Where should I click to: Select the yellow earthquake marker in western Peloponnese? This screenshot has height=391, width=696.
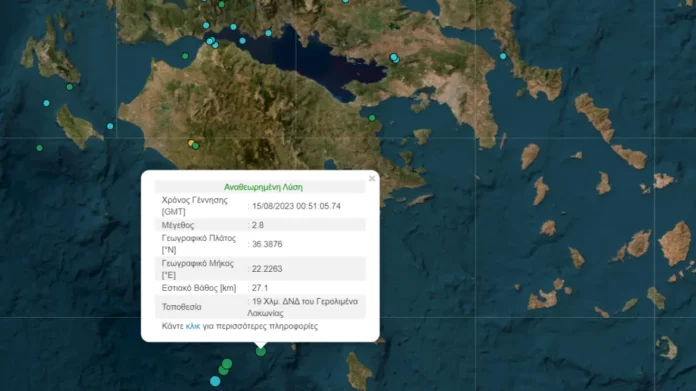191,143
